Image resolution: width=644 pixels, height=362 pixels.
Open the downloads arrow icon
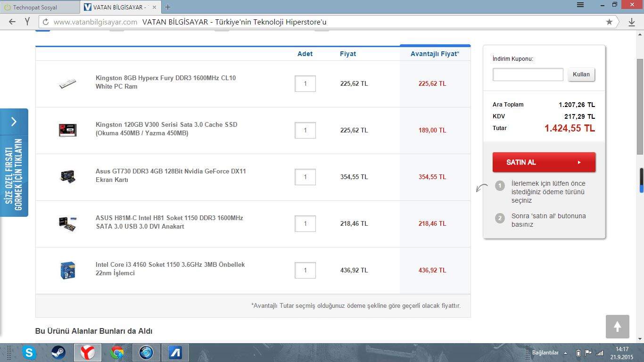pyautogui.click(x=632, y=22)
